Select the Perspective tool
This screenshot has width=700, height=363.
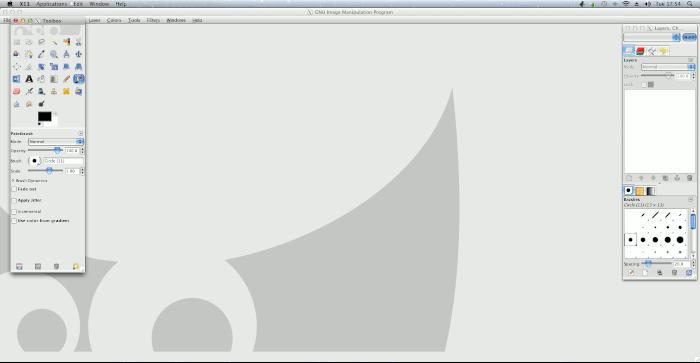coord(79,67)
